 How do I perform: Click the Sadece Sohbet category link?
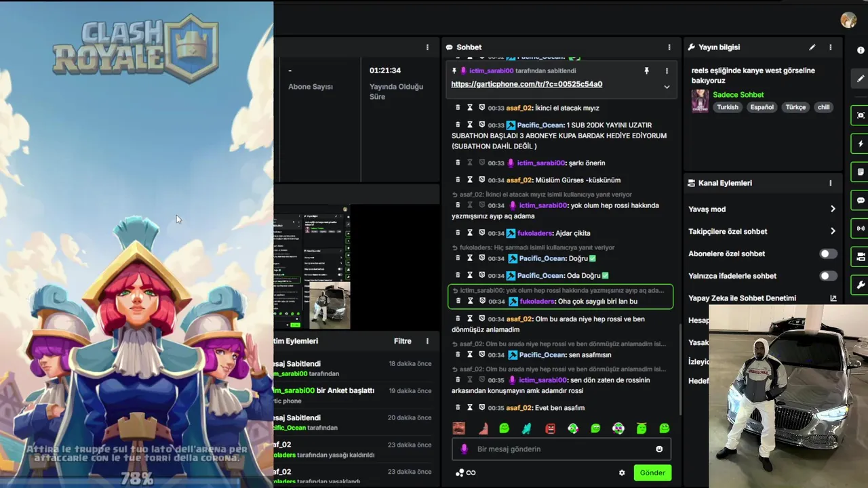(738, 95)
